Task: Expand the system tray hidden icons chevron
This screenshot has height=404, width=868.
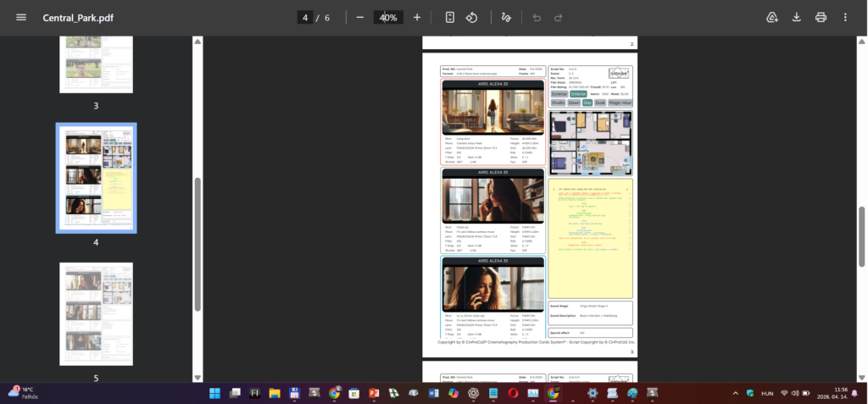Action: click(735, 393)
